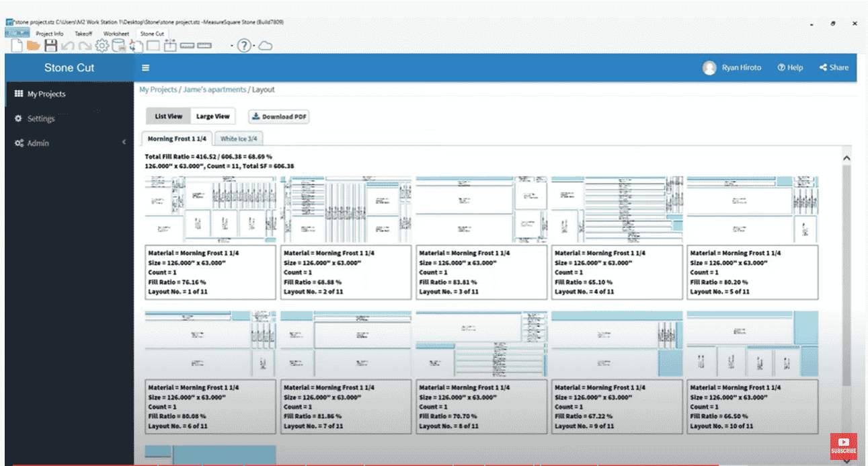Open slab layout thumbnail 4 of 11
Screen dimensions: 868x466
pyautogui.click(x=617, y=209)
